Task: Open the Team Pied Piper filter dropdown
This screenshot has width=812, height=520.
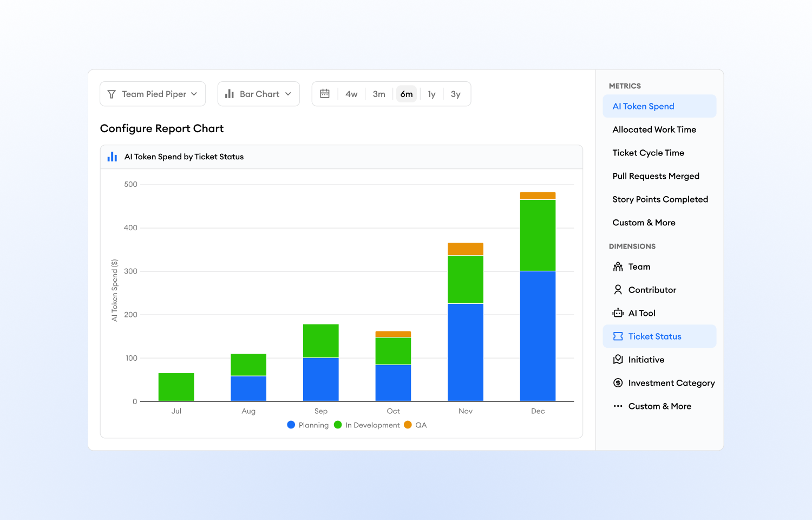Action: pyautogui.click(x=153, y=94)
